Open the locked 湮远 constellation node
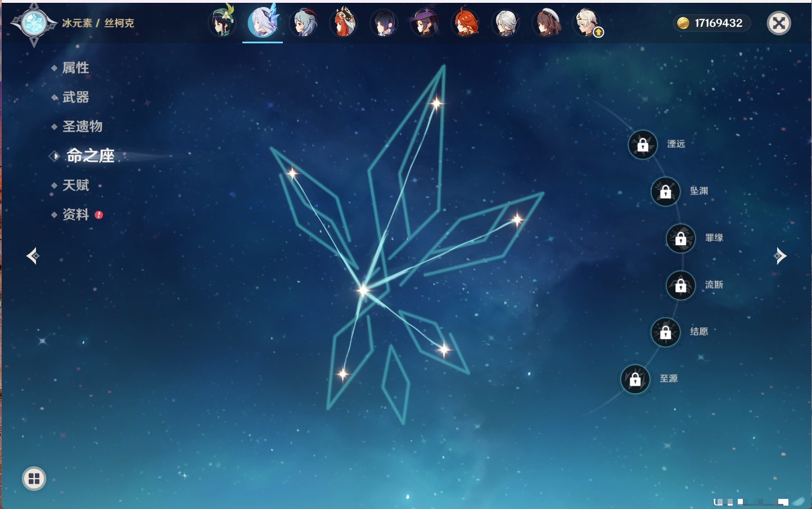Screen dimensions: 812x509 (643, 145)
